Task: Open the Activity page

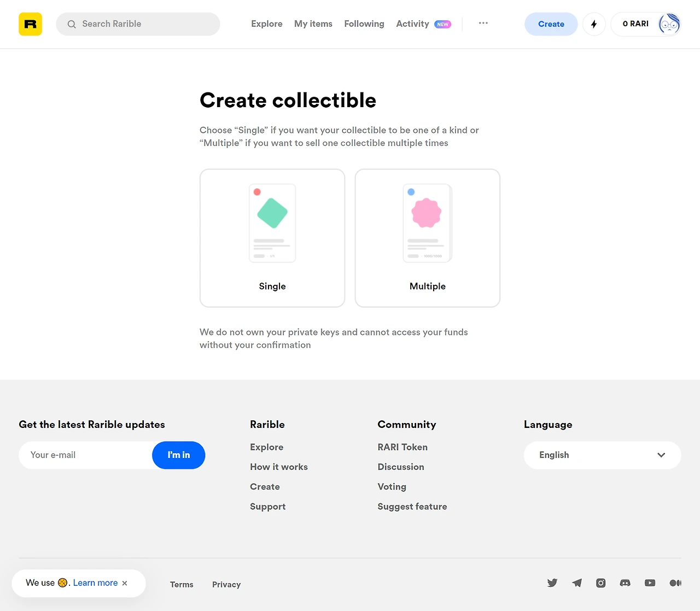Action: 412,24
